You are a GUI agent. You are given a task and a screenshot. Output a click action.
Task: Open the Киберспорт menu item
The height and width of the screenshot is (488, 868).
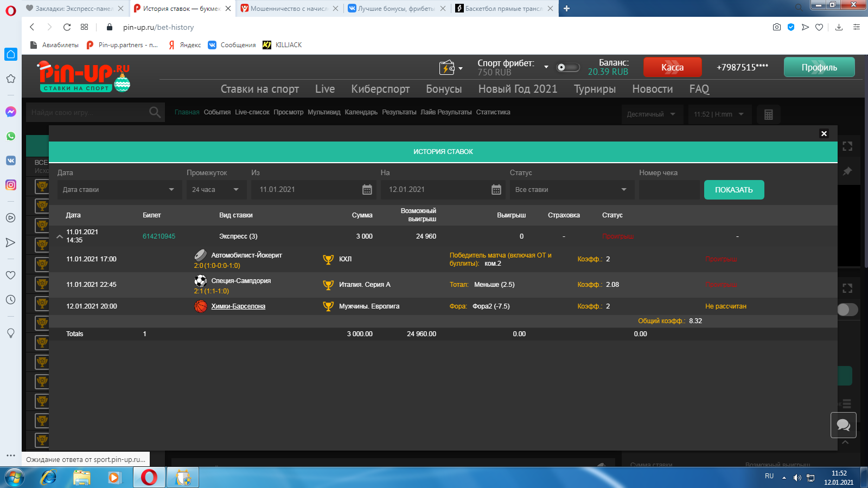click(380, 89)
